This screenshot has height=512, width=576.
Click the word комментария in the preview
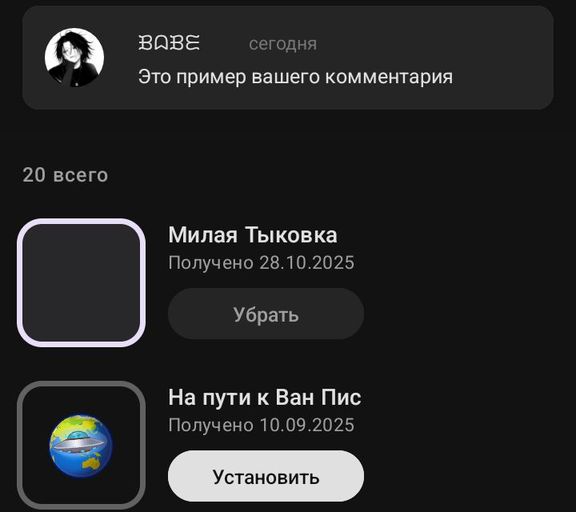click(x=389, y=77)
